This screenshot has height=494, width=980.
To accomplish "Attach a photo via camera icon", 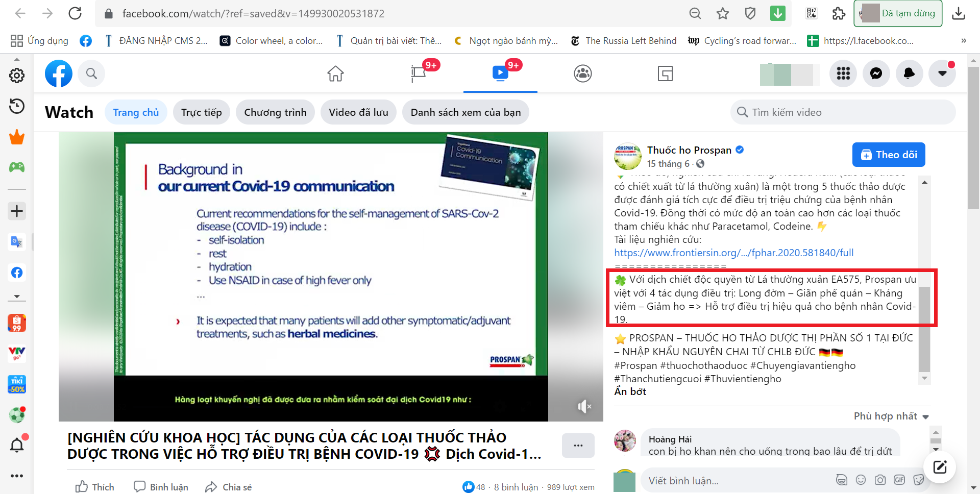I will coord(880,480).
